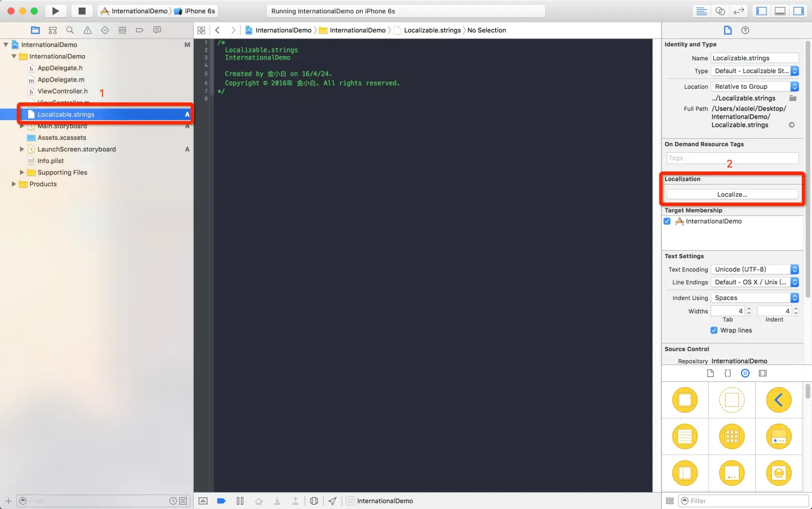
Task: Show the File inspector
Action: pyautogui.click(x=728, y=30)
